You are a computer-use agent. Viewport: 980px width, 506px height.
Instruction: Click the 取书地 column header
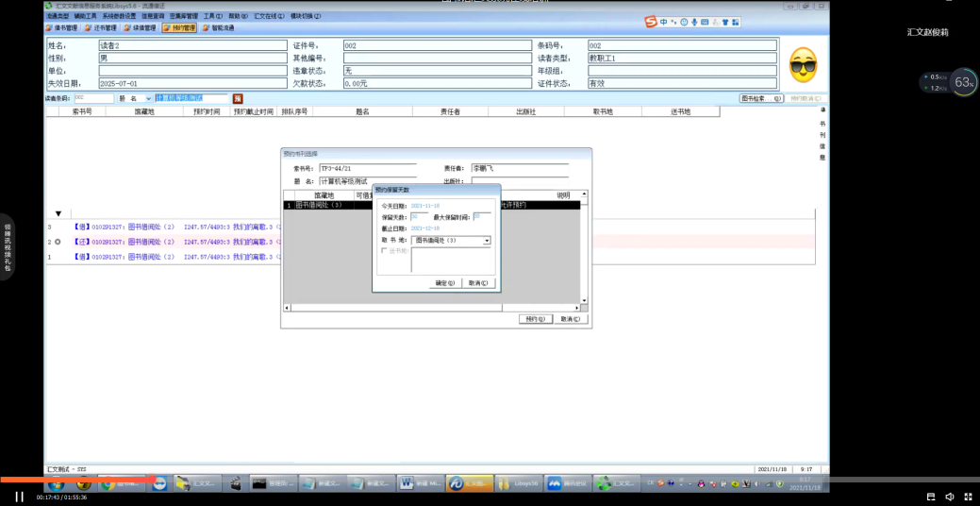[x=603, y=112]
